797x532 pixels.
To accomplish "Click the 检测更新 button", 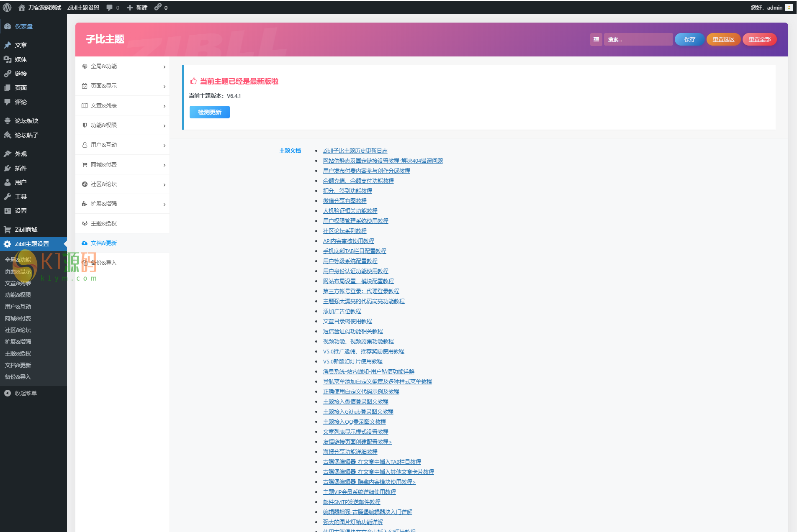I will point(210,112).
